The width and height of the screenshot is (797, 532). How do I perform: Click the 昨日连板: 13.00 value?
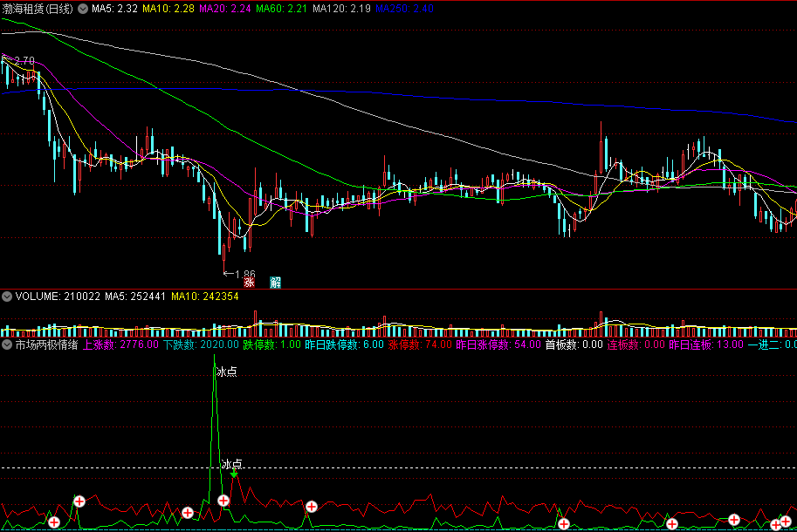point(706,344)
